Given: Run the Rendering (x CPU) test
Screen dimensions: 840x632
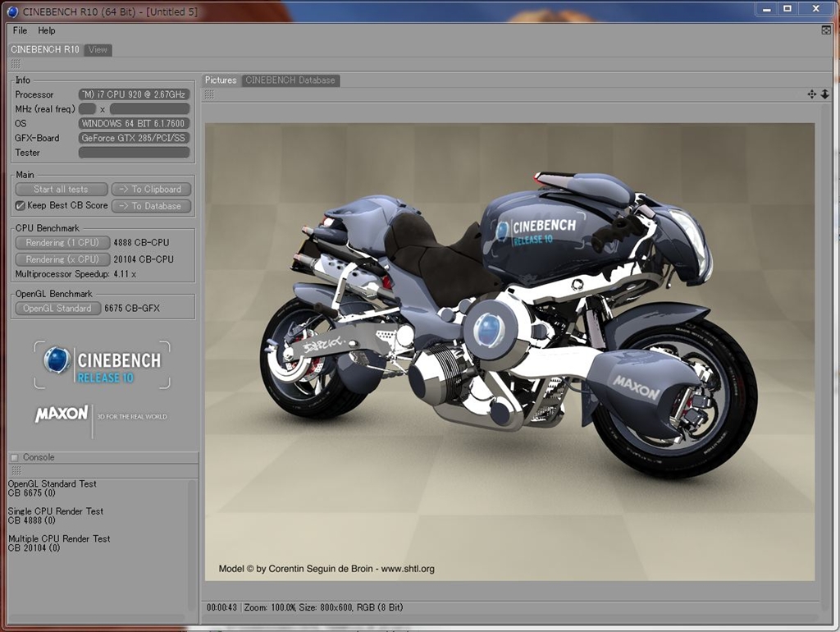Looking at the screenshot, I should 62,259.
